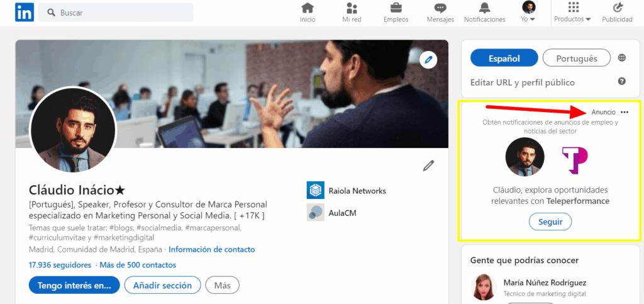644x304 pixels.
Task: Open María Núñez Rodríguez profile name
Action: 545,283
